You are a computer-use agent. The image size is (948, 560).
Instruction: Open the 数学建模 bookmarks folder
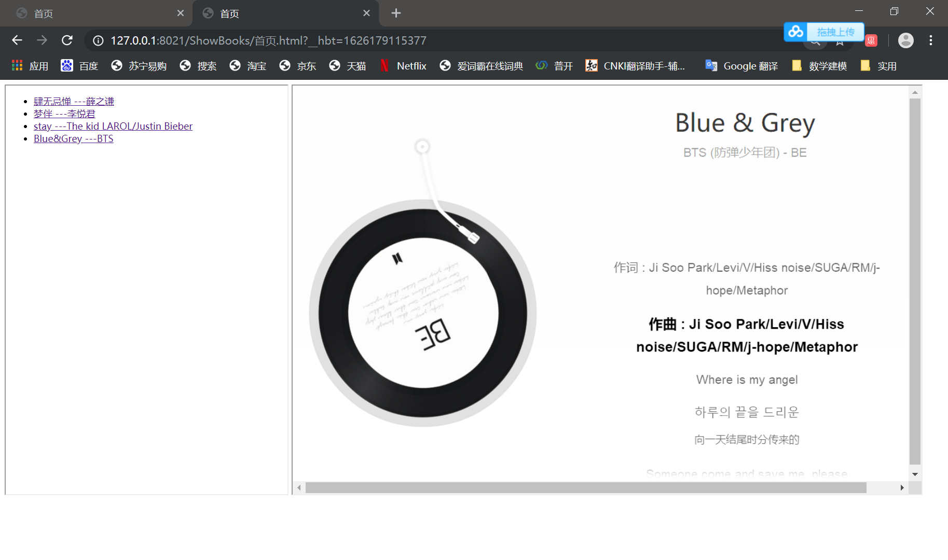[x=819, y=66]
